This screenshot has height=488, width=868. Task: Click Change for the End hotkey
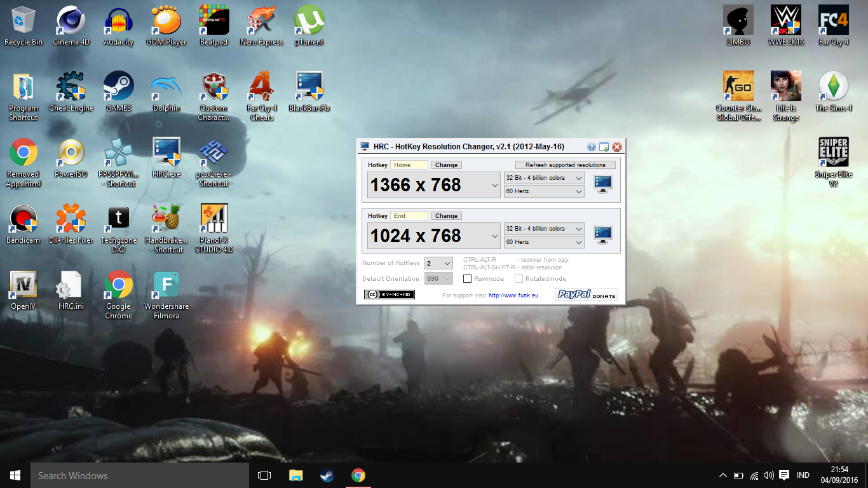[446, 216]
